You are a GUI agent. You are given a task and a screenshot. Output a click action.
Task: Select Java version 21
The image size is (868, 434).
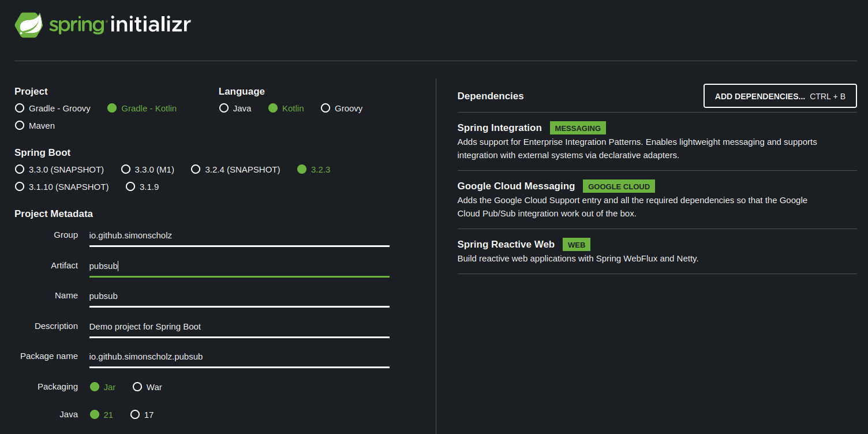tap(102, 415)
